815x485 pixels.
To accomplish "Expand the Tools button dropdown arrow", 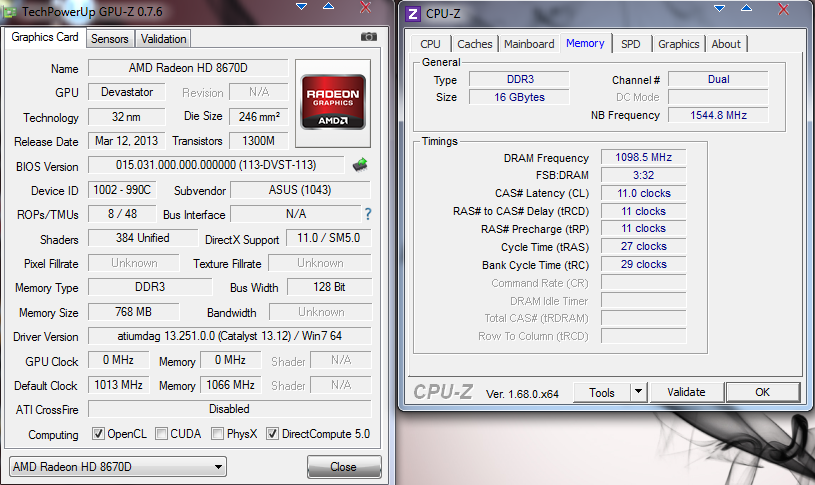I will click(638, 392).
